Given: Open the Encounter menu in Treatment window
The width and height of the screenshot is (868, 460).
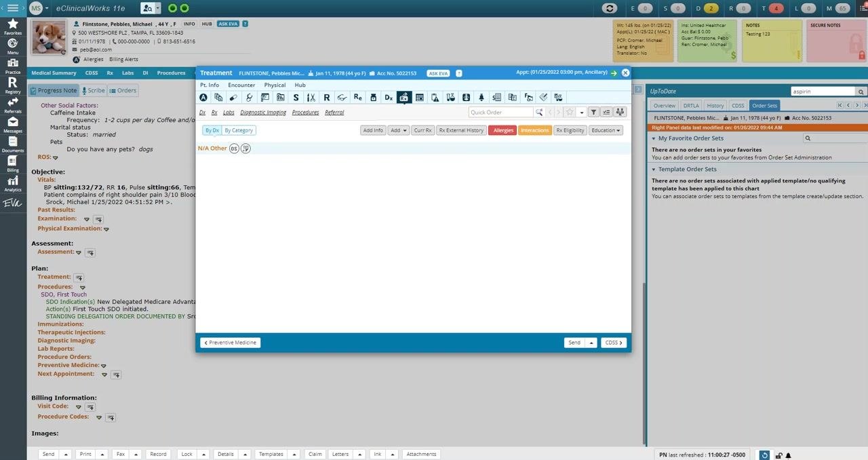Looking at the screenshot, I should coord(241,85).
